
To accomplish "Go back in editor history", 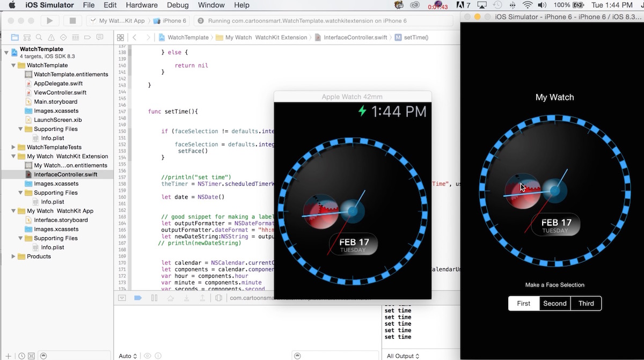I will click(134, 38).
